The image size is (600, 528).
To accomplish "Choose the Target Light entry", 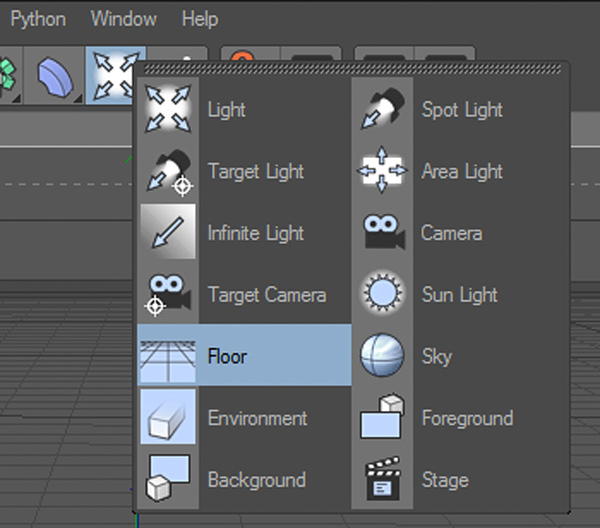I will coord(244,171).
